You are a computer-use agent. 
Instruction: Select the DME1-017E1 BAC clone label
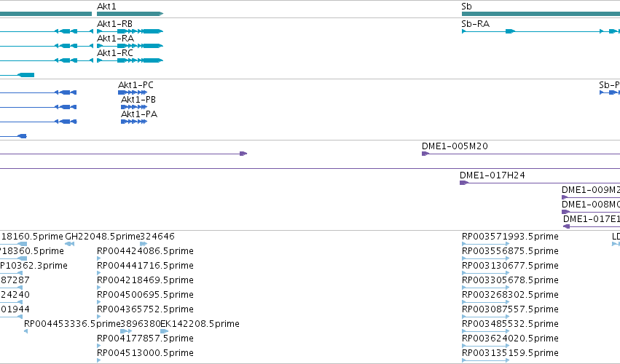click(x=592, y=219)
